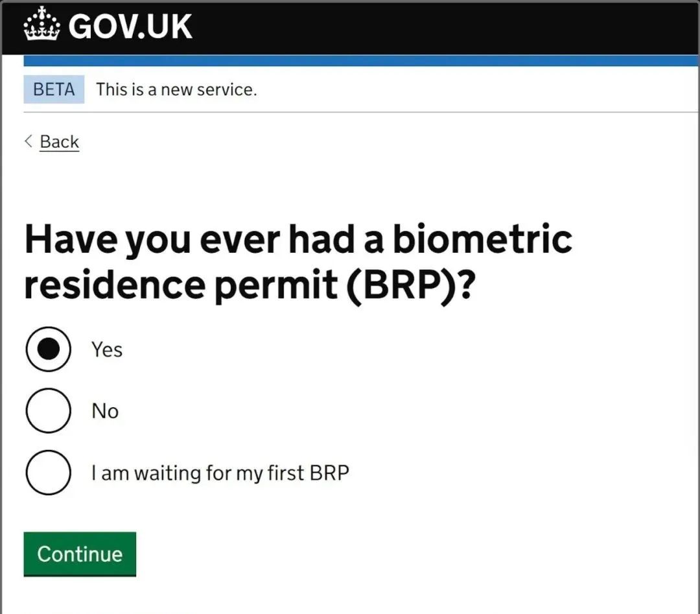Click the This is a new service text
The image size is (700, 614).
(177, 89)
